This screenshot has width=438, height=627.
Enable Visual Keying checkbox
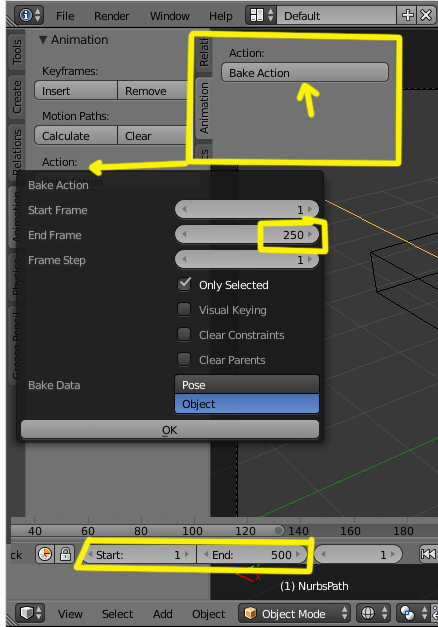coord(184,310)
